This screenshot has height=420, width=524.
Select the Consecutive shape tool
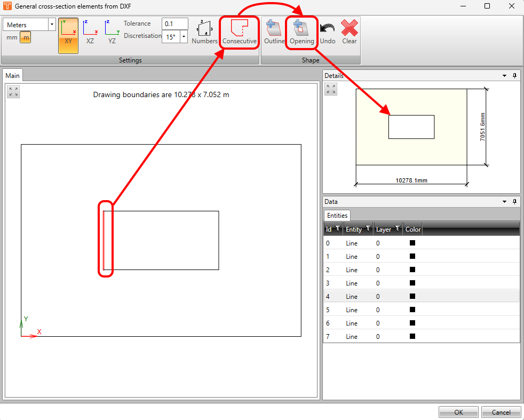pyautogui.click(x=239, y=32)
